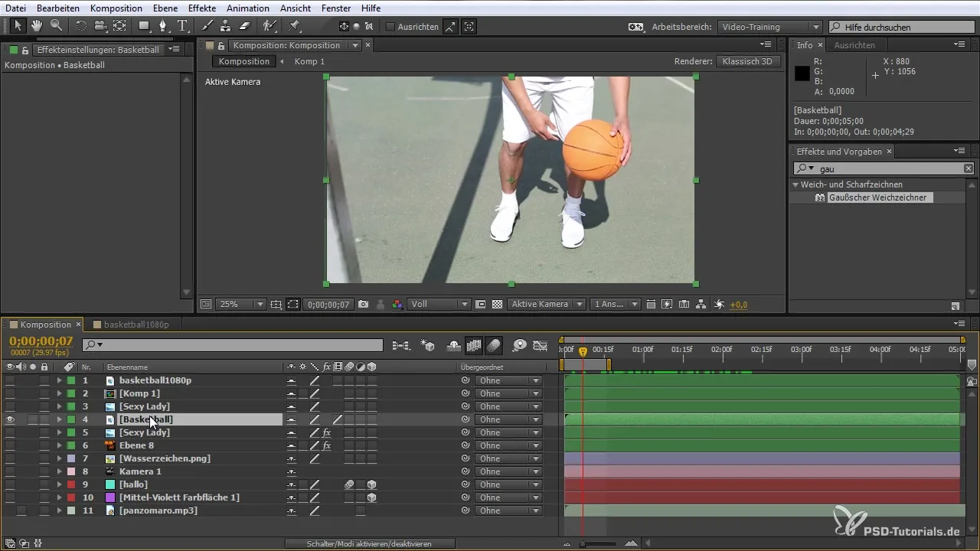Collapse the Weich- und Scharfzeichnen category
Viewport: 980px width, 551px height.
click(796, 184)
